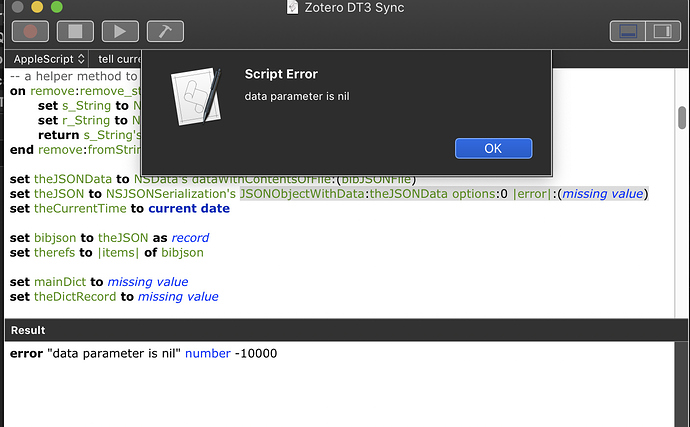This screenshot has height=427, width=690.
Task: Click the 'return' keyword in the helper method
Action: 59,135
